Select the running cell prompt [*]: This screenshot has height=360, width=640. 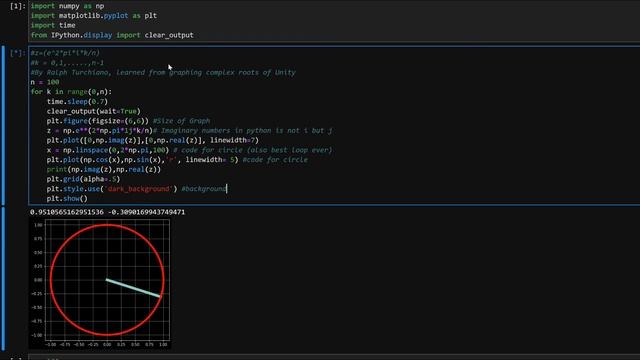coord(18,53)
